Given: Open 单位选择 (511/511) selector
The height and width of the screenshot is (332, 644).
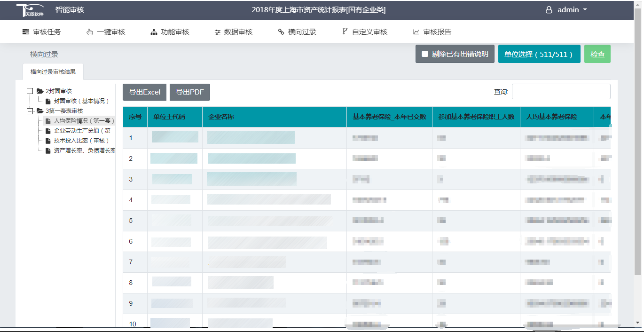Looking at the screenshot, I should (539, 54).
